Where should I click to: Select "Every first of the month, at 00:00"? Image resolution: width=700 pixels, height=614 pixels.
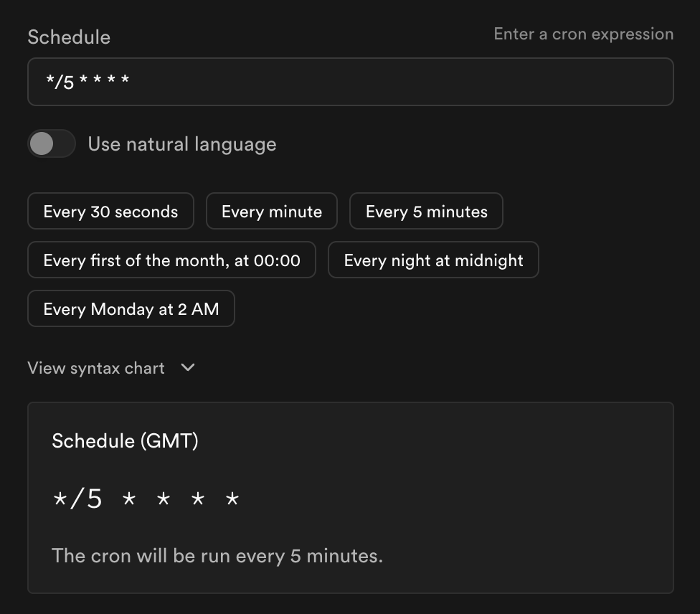click(x=171, y=260)
